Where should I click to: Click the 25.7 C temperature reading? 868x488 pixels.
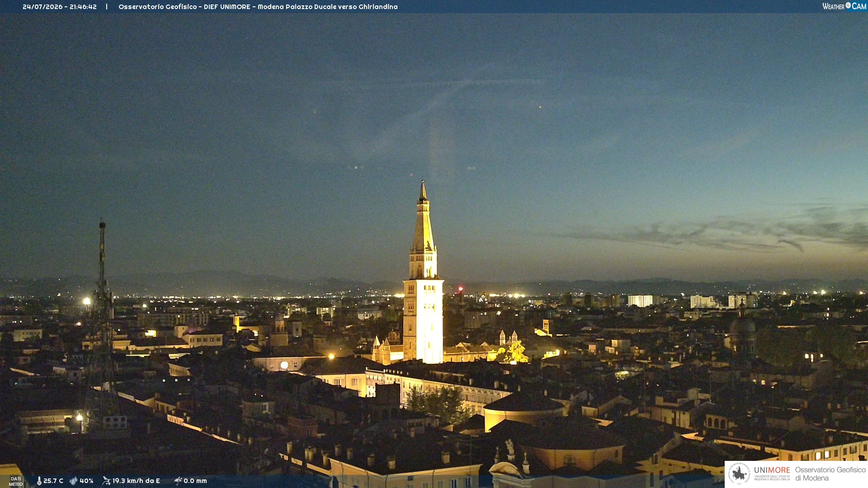click(x=53, y=481)
